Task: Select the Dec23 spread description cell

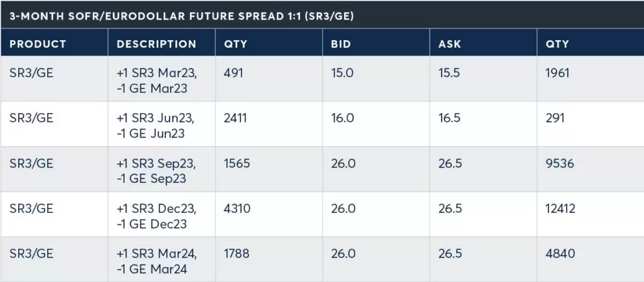Action: click(157, 215)
